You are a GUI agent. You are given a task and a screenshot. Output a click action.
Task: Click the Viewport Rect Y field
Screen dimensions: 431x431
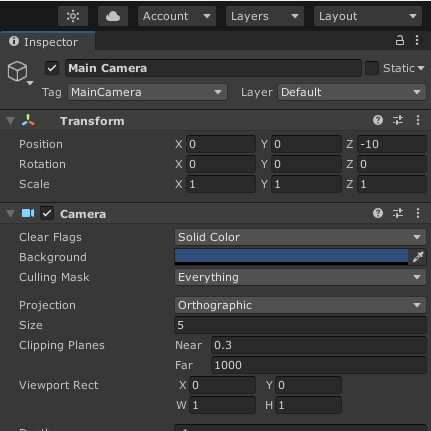click(x=308, y=385)
